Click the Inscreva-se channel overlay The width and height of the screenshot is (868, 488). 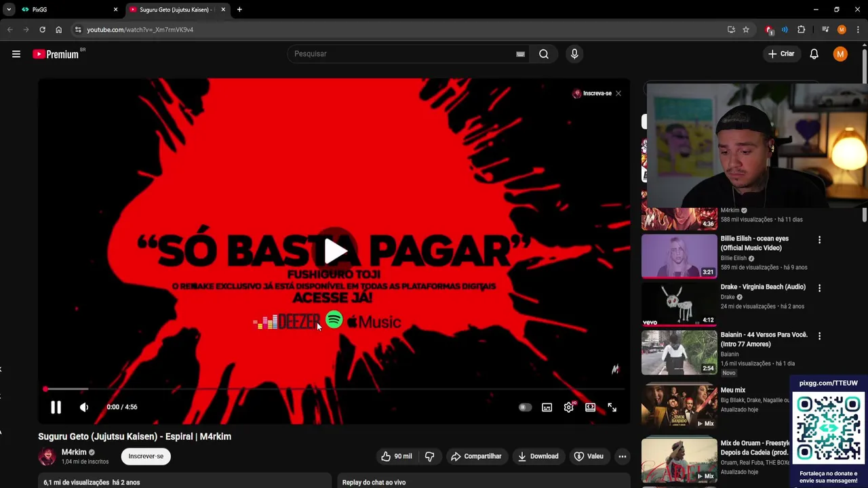pos(592,94)
